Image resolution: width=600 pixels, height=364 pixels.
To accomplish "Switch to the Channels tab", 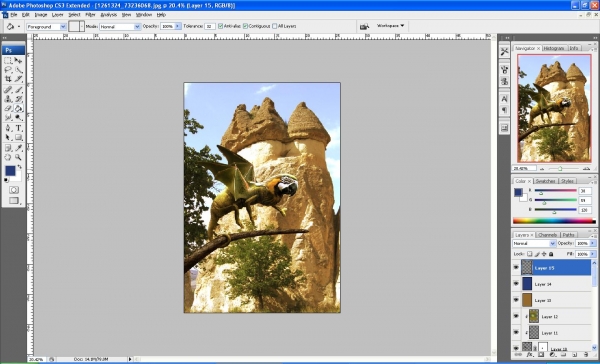I will tap(548, 235).
